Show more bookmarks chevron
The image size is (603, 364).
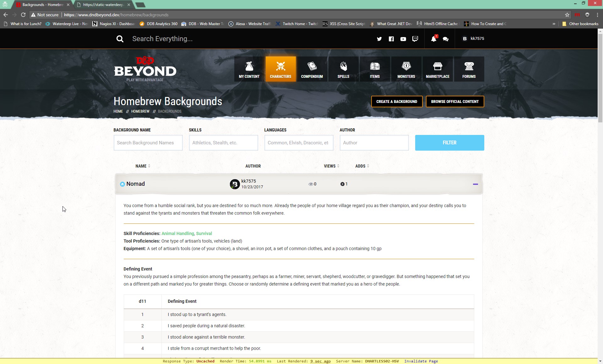pos(554,24)
